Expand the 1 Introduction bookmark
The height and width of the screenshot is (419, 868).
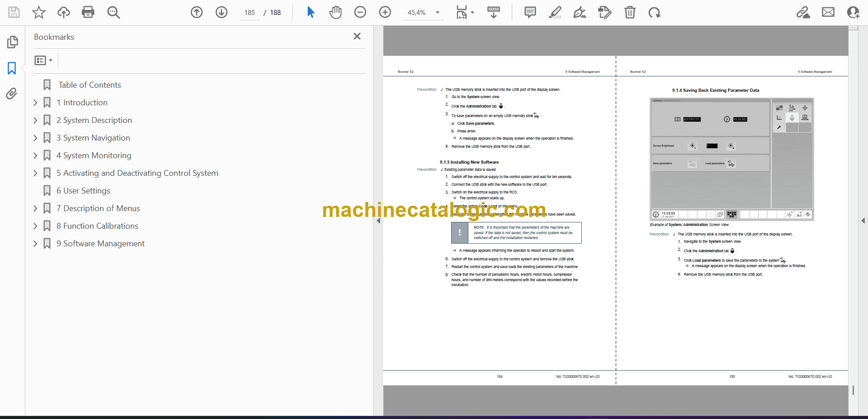35,103
